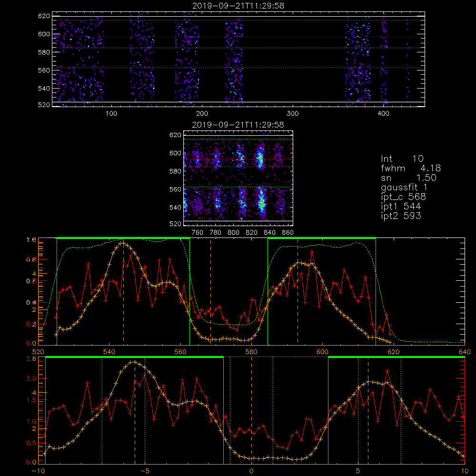The image size is (476, 476).
Task: Click the brightest blob in the middle image
Action: (x=262, y=200)
